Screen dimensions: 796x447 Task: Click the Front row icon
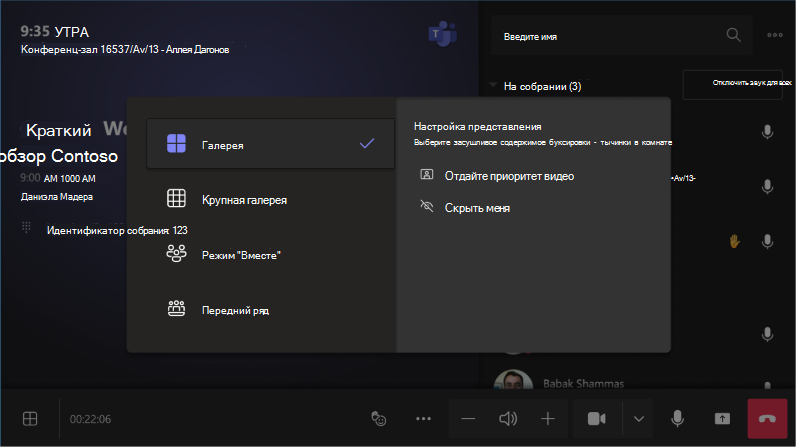coord(176,308)
